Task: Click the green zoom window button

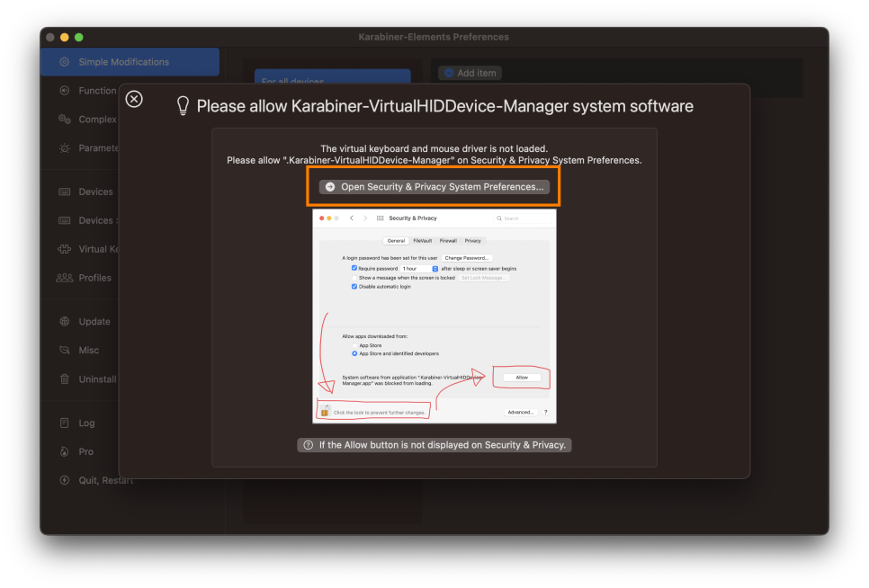Action: pos(78,37)
